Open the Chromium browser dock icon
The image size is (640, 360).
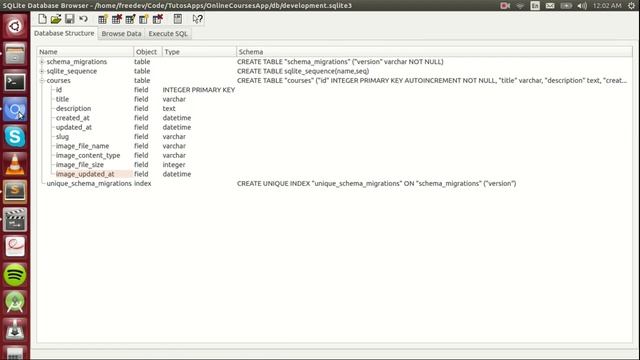click(15, 109)
